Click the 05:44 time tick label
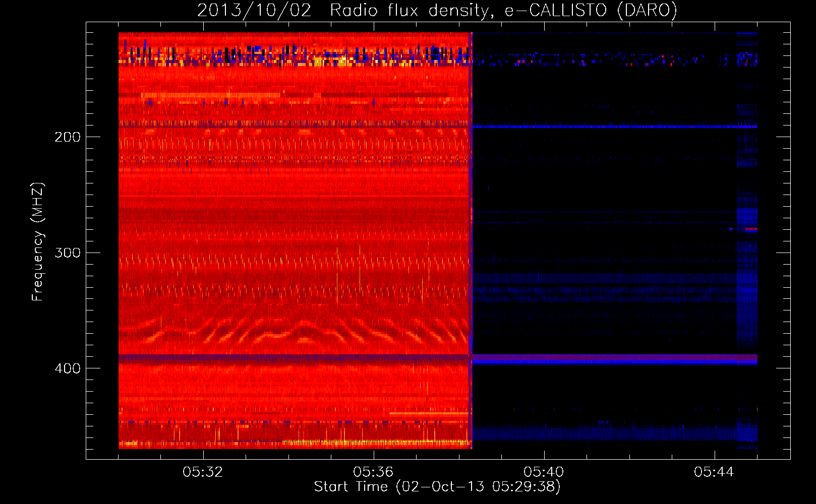This screenshot has width=816, height=504. pos(714,472)
